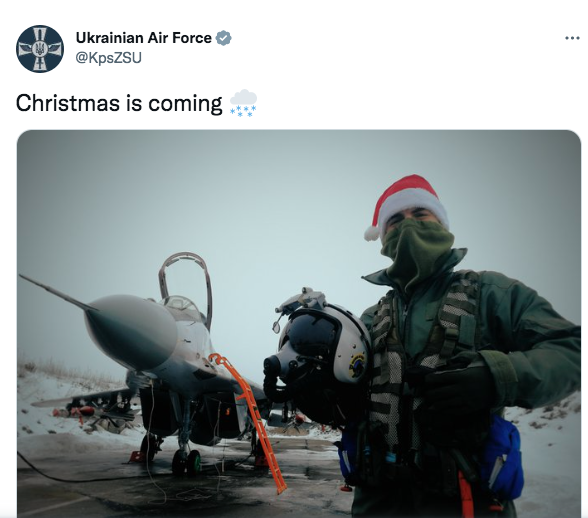This screenshot has width=588, height=518.
Task: Click the round emblem on the helmet
Action: click(x=357, y=366)
